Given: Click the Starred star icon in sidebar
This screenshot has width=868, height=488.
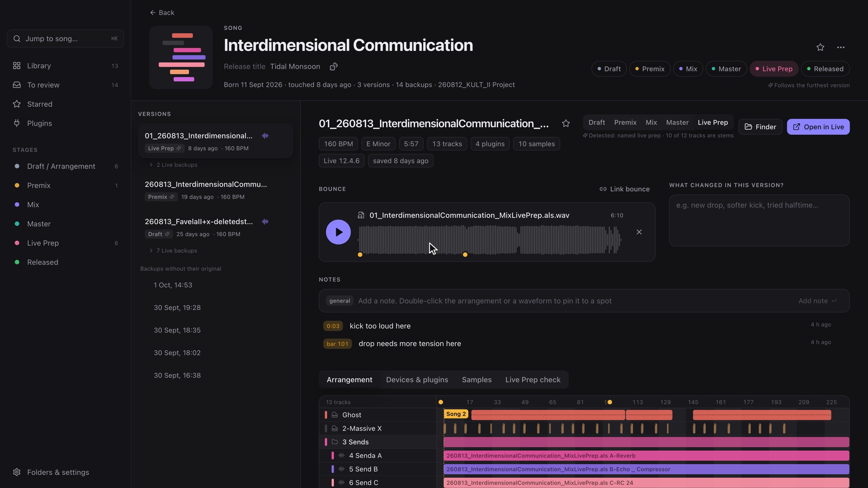Looking at the screenshot, I should pyautogui.click(x=17, y=104).
